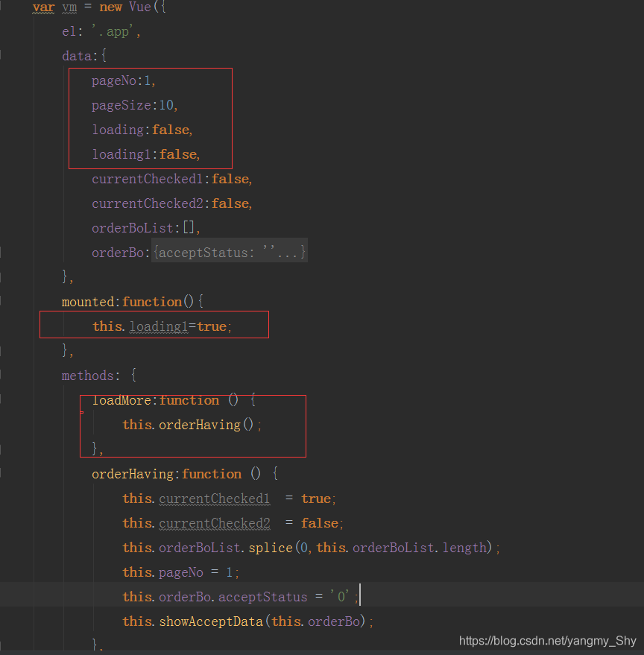
Task: Click the 'loadMore' method name
Action: point(121,400)
